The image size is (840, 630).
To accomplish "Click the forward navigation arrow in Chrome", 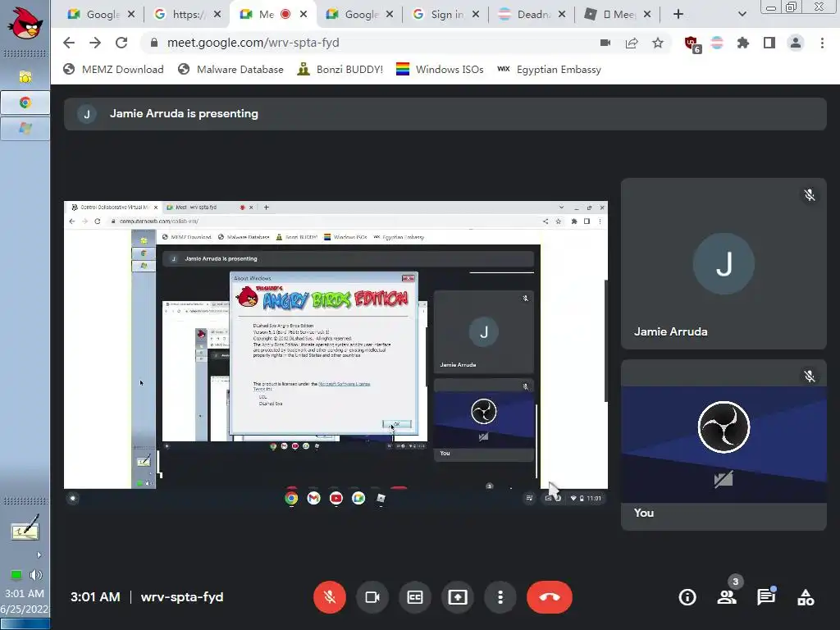I will (x=95, y=43).
